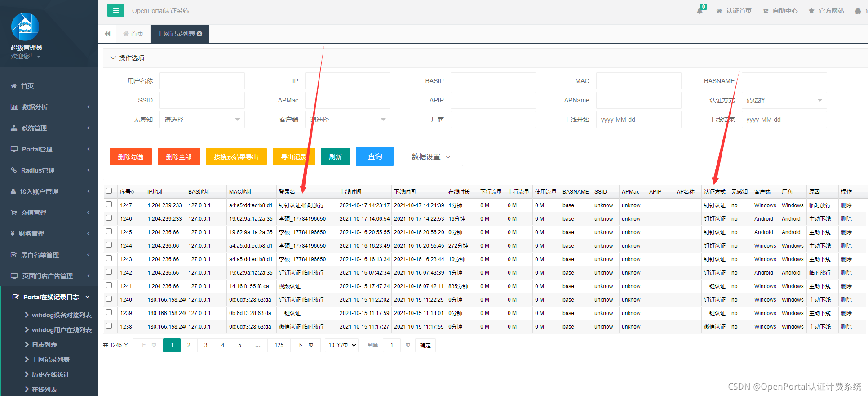This screenshot has height=396, width=868.
Task: Switch to the 首页 tab
Action: click(x=133, y=34)
